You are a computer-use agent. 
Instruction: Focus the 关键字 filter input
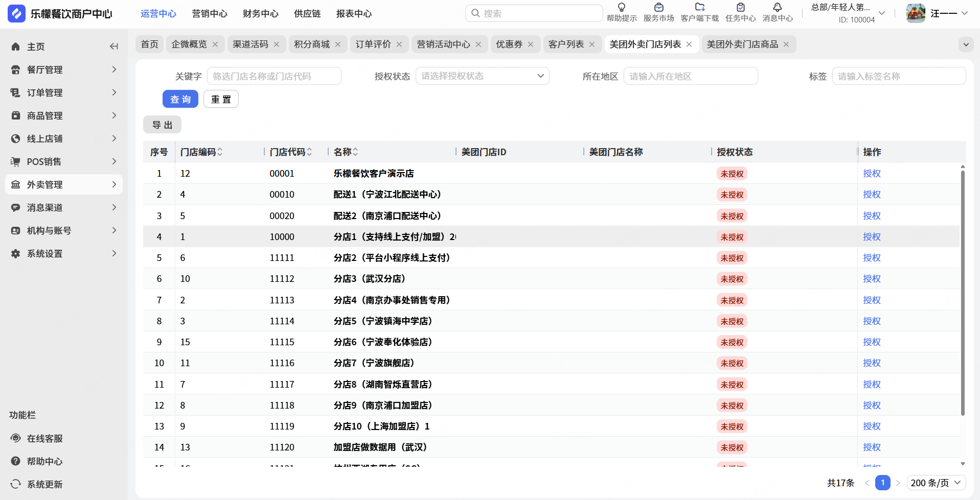click(274, 76)
